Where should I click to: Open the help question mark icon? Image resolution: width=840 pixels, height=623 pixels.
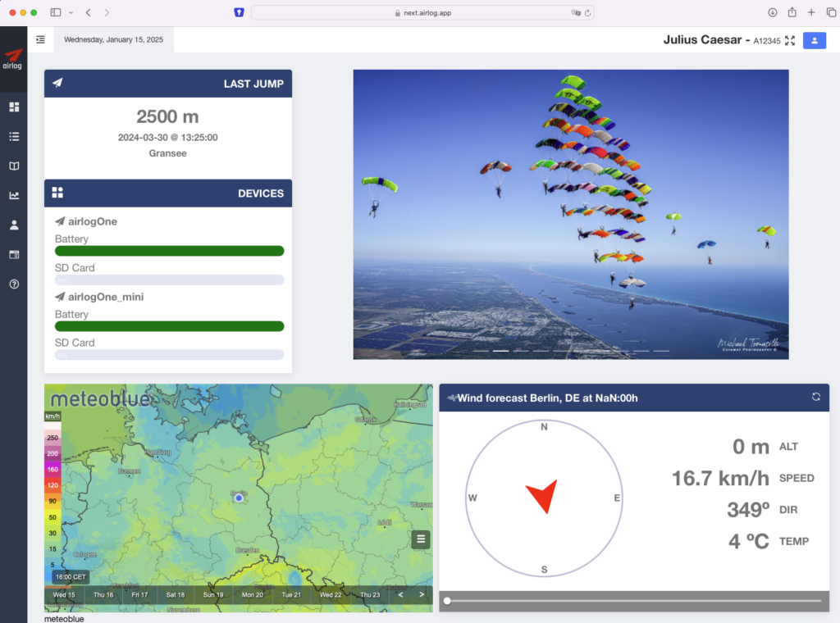pos(14,284)
